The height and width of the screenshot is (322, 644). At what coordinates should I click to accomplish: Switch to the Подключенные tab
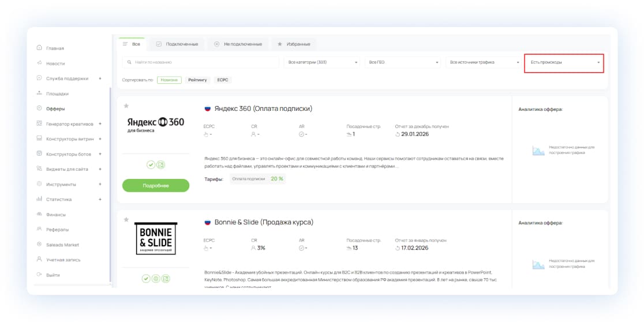(177, 44)
